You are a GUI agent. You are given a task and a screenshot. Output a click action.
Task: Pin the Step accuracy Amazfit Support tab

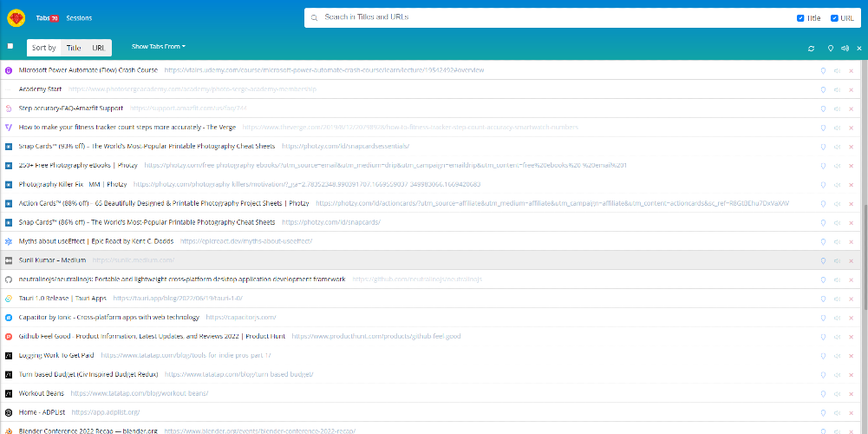(823, 108)
